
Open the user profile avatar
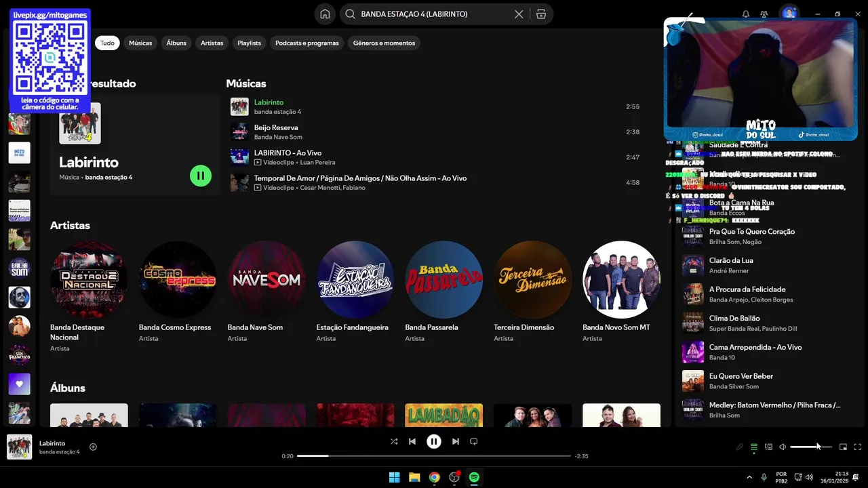click(788, 14)
